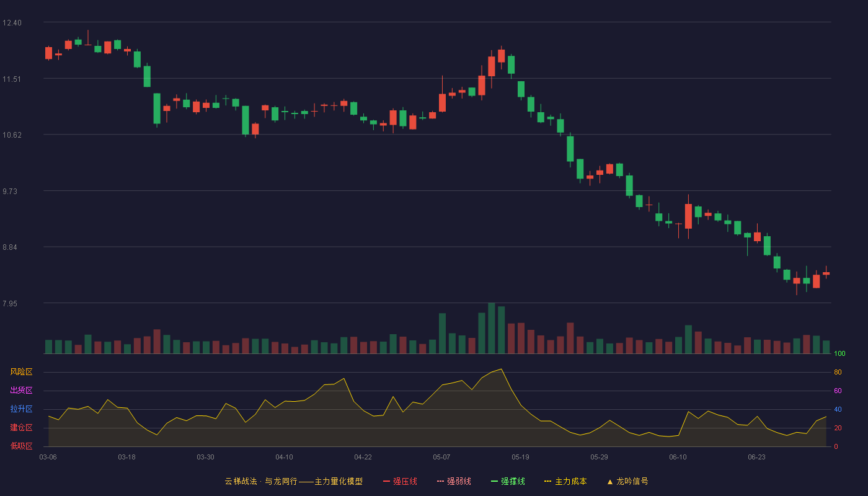Select the 建仓区 zone label
The width and height of the screenshot is (868, 496).
(21, 428)
